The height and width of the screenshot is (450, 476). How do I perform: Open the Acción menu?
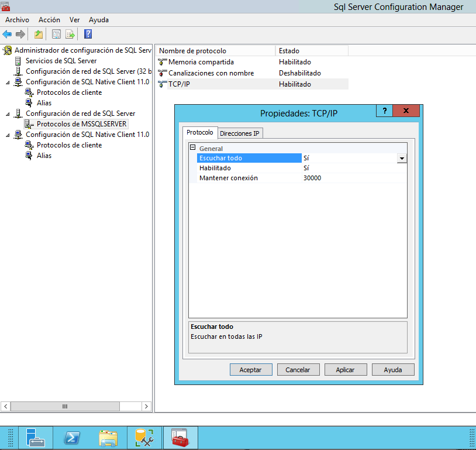(49, 19)
